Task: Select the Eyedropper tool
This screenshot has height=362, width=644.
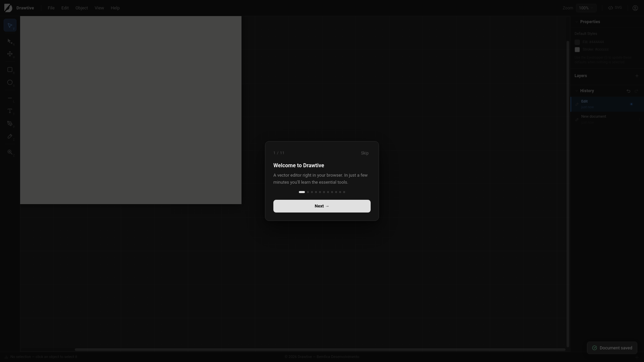Action: 10,136
